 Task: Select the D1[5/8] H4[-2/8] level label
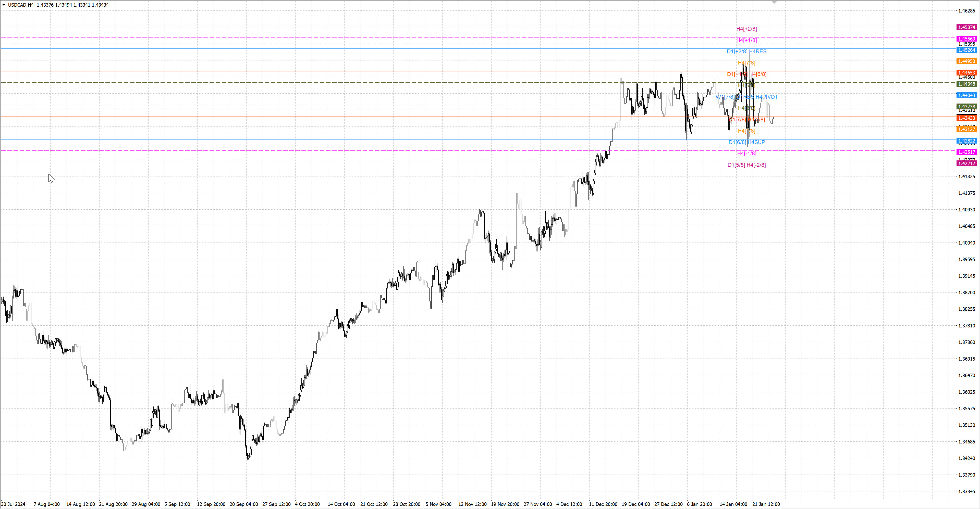click(x=746, y=165)
